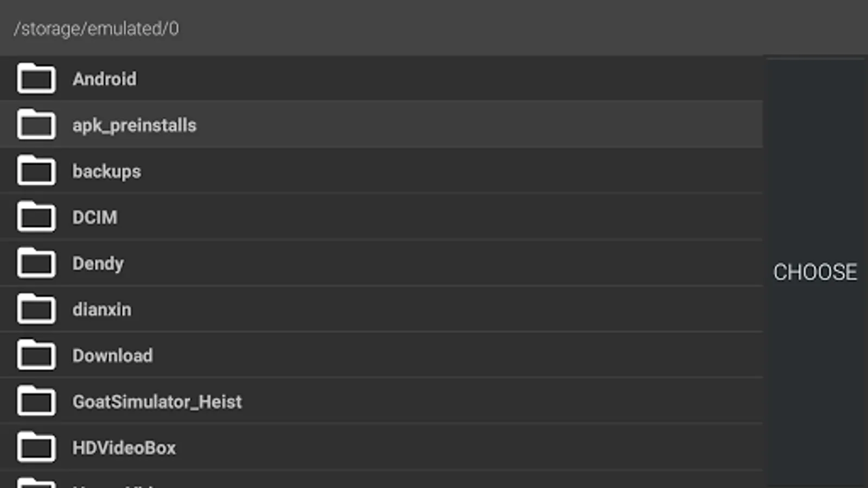Click the Android folder icon
This screenshot has height=488, width=868.
pos(36,79)
